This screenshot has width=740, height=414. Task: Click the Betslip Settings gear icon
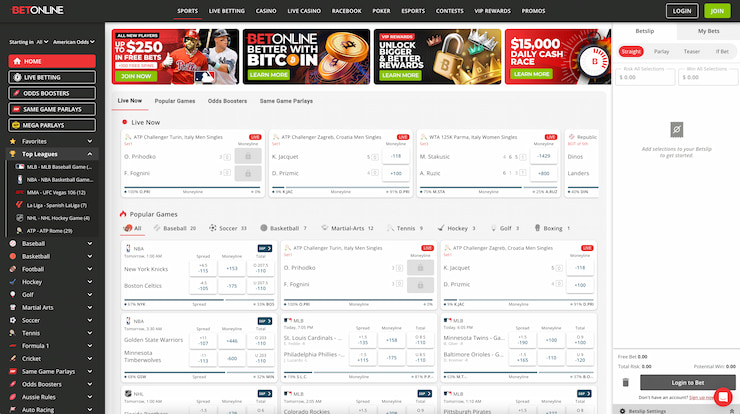point(621,410)
